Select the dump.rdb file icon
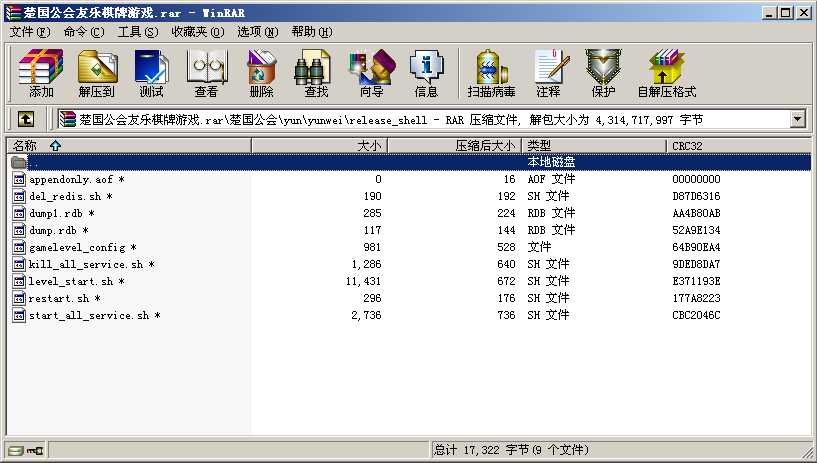 [19, 230]
